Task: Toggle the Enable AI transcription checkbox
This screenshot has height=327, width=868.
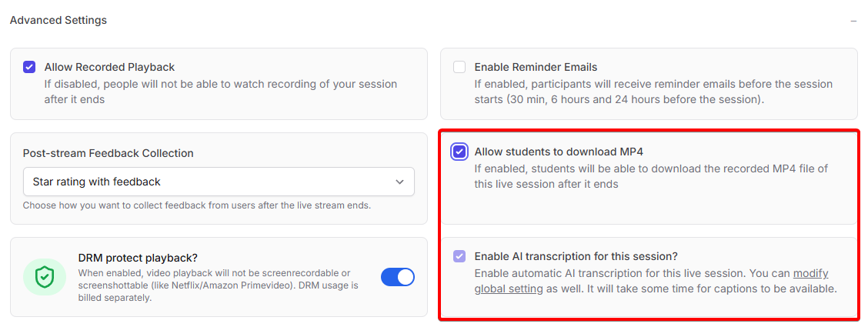Action: (x=459, y=256)
